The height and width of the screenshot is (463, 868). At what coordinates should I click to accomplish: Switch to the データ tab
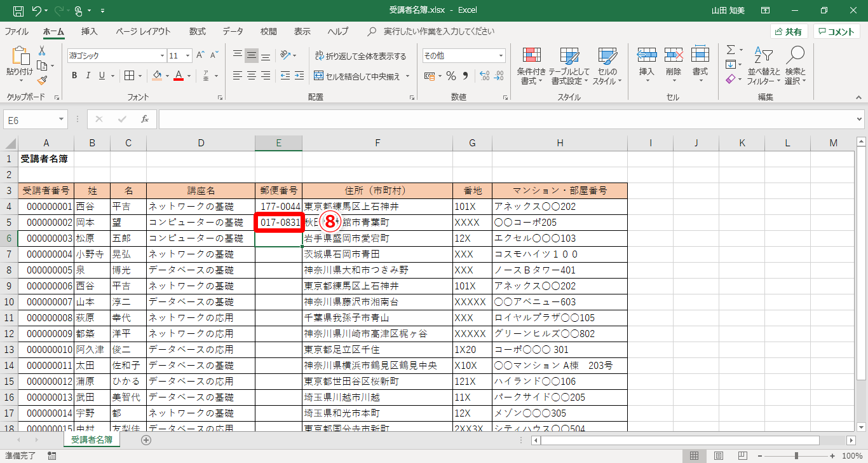tap(233, 31)
